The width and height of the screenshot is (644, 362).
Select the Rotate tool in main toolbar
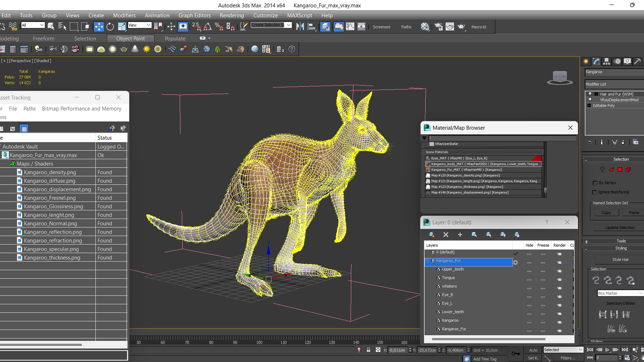pyautogui.click(x=110, y=26)
